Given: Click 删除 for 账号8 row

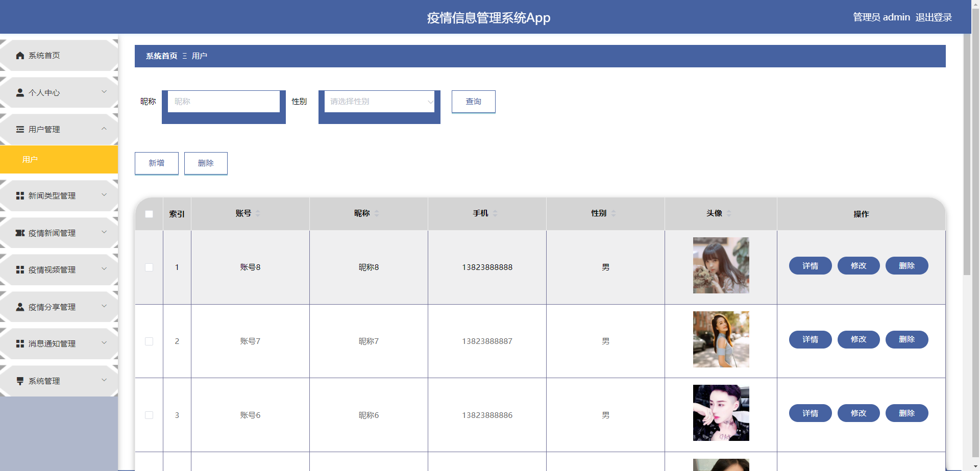Looking at the screenshot, I should [x=906, y=266].
